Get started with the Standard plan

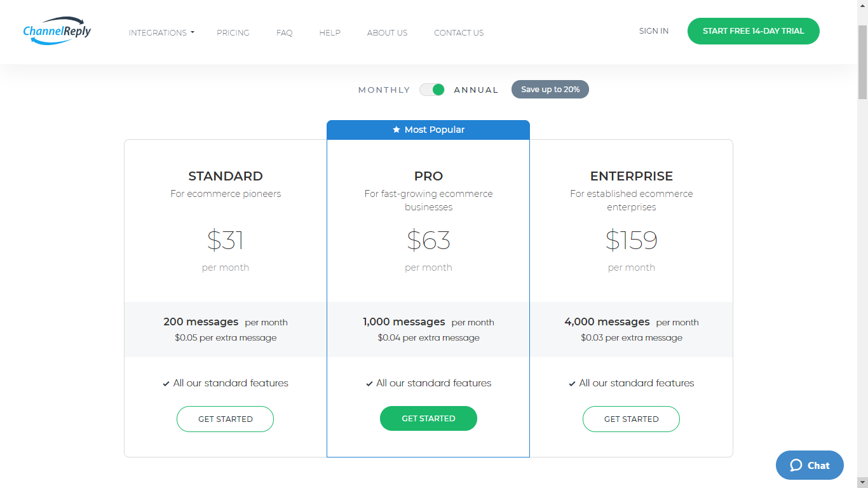point(225,419)
